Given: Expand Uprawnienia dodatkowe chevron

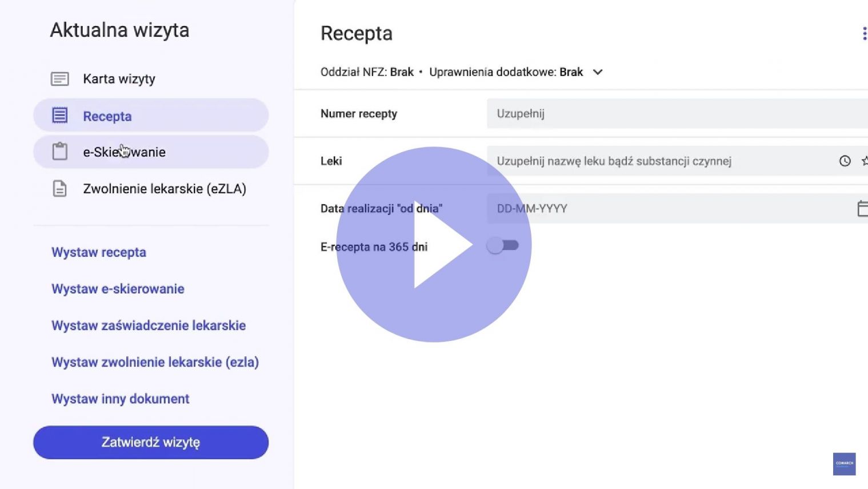Looking at the screenshot, I should pos(598,72).
